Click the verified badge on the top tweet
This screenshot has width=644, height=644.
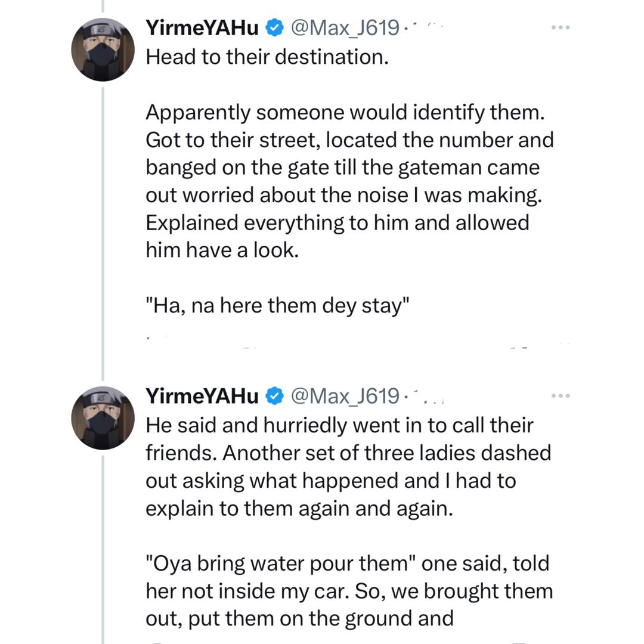coord(274,27)
